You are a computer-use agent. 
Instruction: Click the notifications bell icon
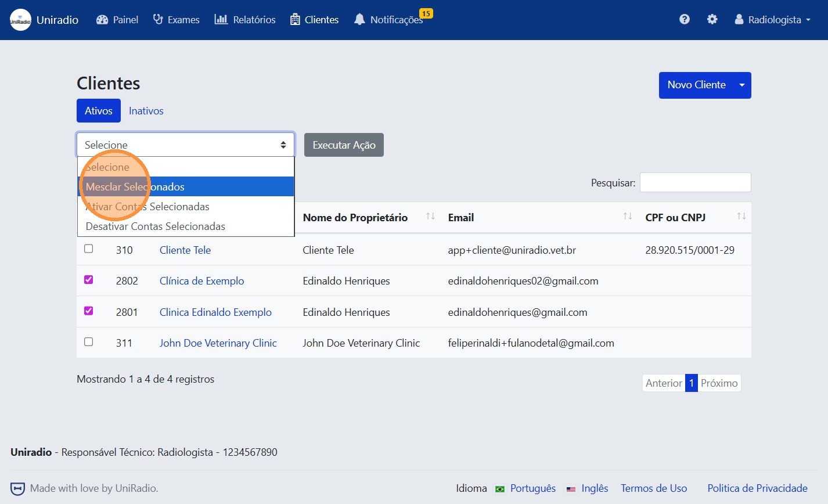click(x=359, y=20)
